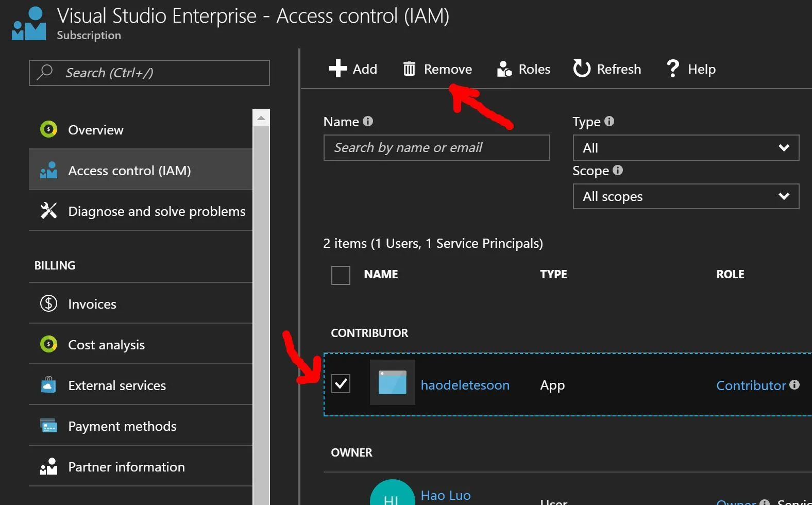Click the subscription icon in the header

[x=29, y=23]
